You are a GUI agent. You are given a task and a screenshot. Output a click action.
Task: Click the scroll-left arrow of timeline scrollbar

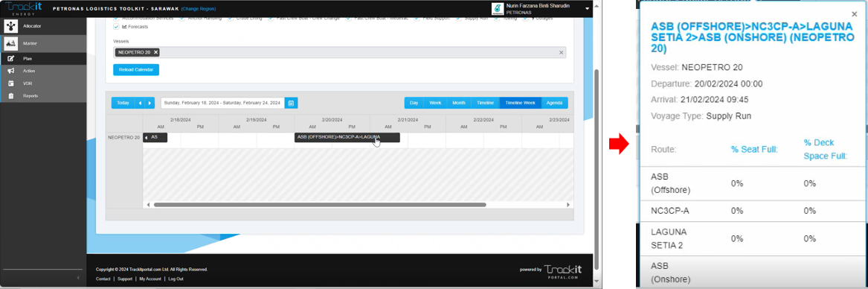coord(148,205)
